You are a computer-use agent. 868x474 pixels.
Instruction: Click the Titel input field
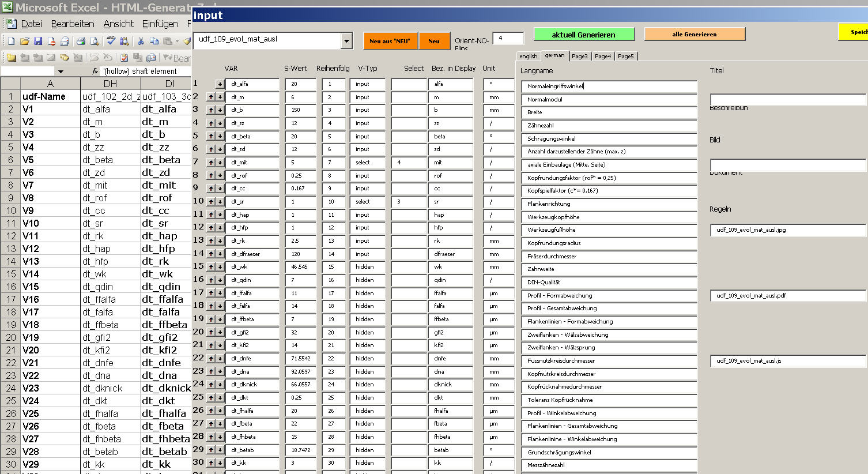[x=788, y=100]
